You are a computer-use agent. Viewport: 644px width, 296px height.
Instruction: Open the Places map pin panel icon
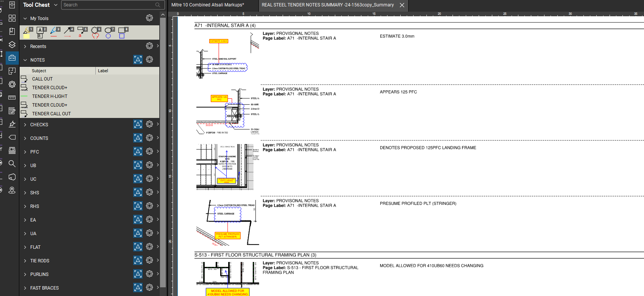[x=12, y=190]
